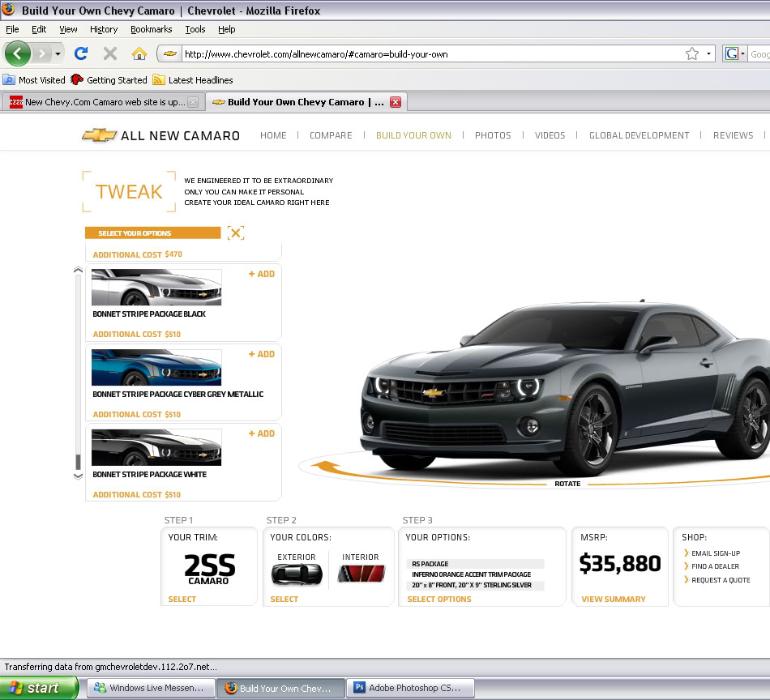The image size is (770, 700).
Task: Open the GLOBAL DEVELOPMENT section
Action: [x=639, y=135]
